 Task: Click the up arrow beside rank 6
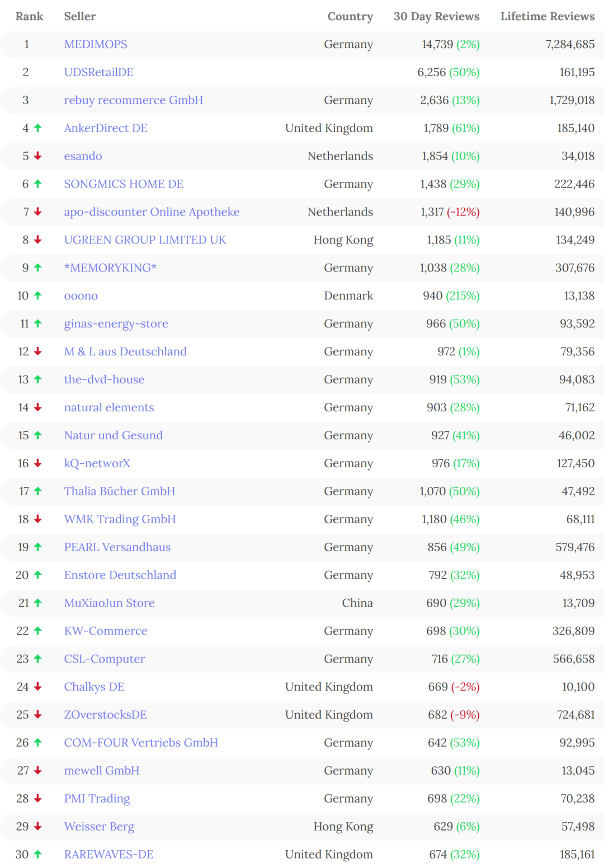38,184
